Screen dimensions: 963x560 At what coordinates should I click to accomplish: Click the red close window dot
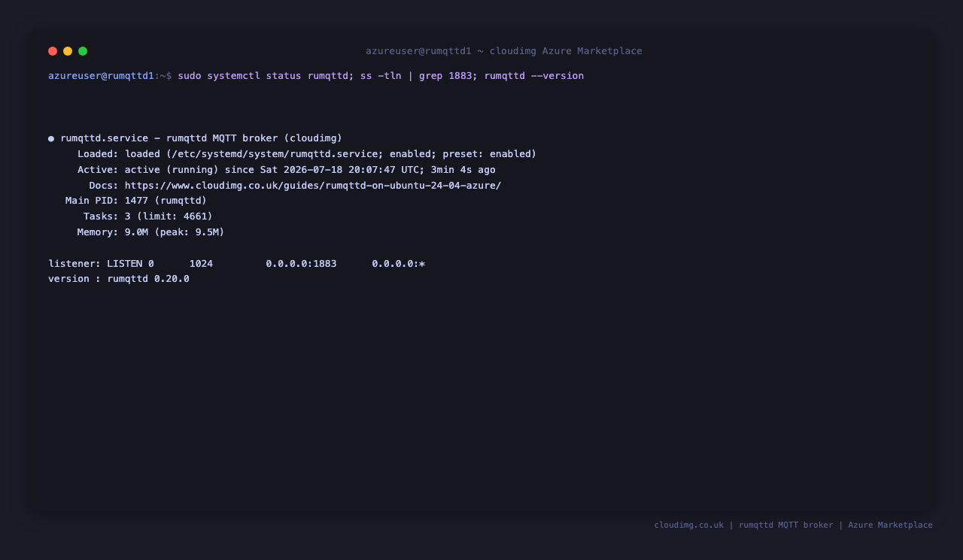pos(53,51)
